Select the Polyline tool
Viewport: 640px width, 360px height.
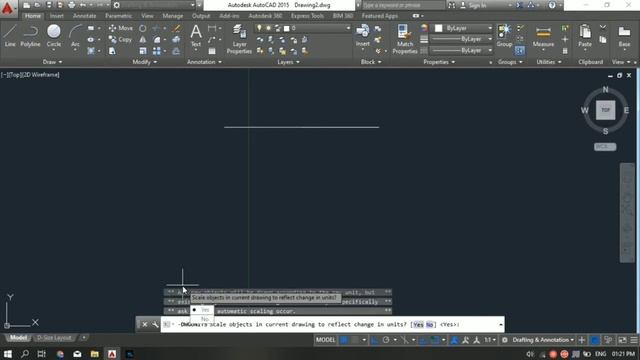click(30, 36)
